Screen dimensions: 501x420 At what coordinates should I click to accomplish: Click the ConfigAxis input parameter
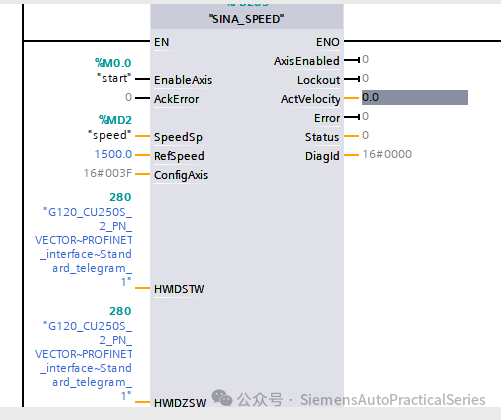181,175
